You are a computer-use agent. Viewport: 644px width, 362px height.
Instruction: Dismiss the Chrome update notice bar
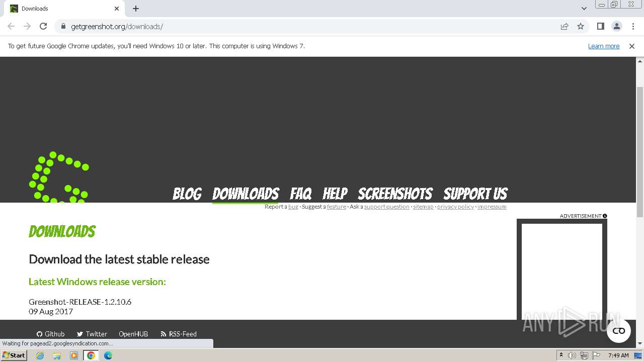pos(632,46)
